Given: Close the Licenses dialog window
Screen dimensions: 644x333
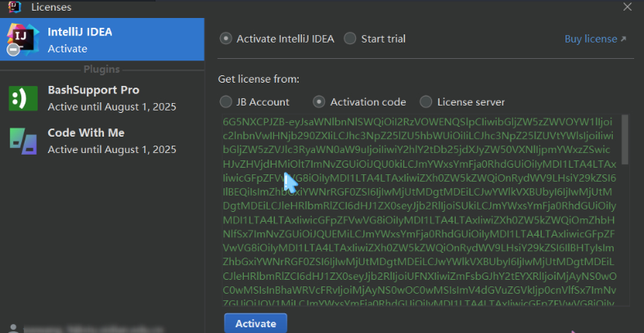Looking at the screenshot, I should click(x=628, y=7).
